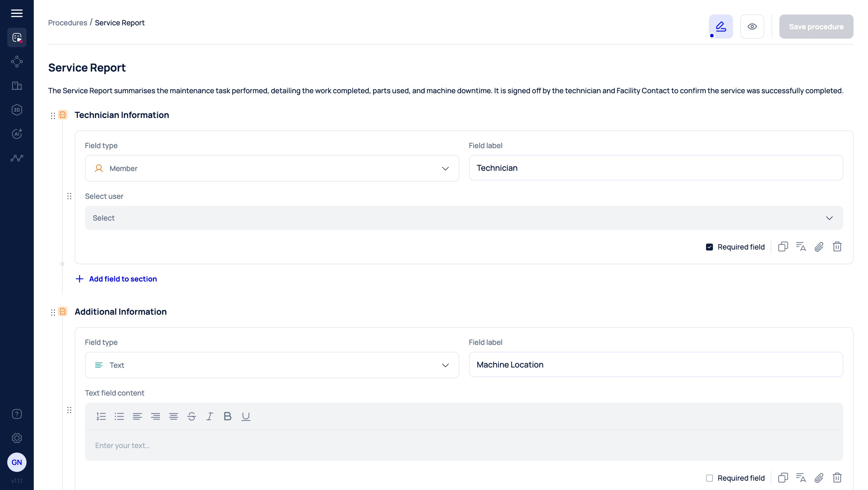The width and height of the screenshot is (868, 490).
Task: Open translation for Technician field
Action: point(800,247)
